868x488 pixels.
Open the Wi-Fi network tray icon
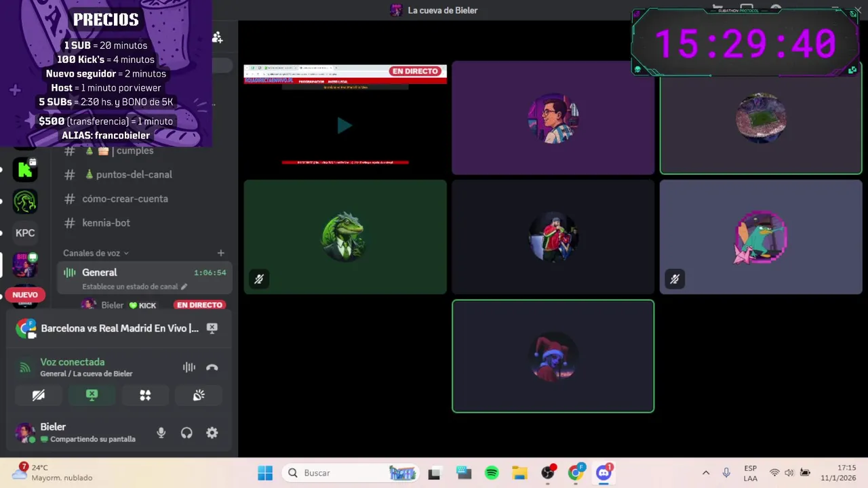774,472
